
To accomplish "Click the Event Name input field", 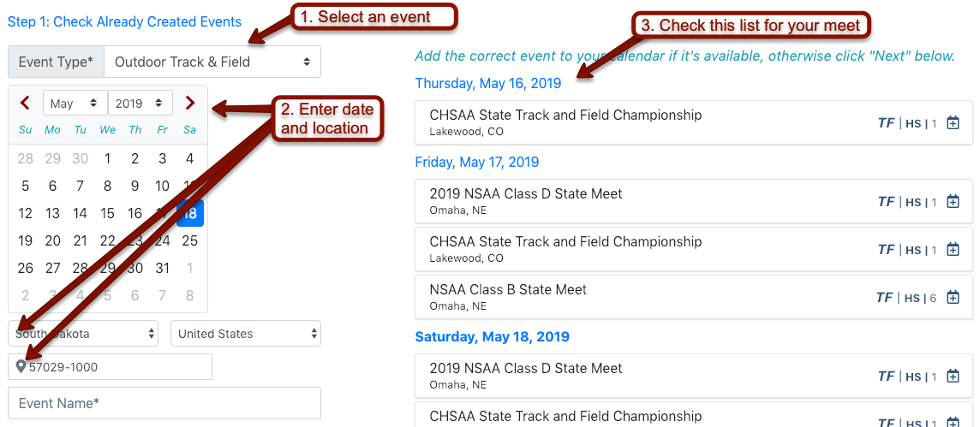I will [x=164, y=403].
